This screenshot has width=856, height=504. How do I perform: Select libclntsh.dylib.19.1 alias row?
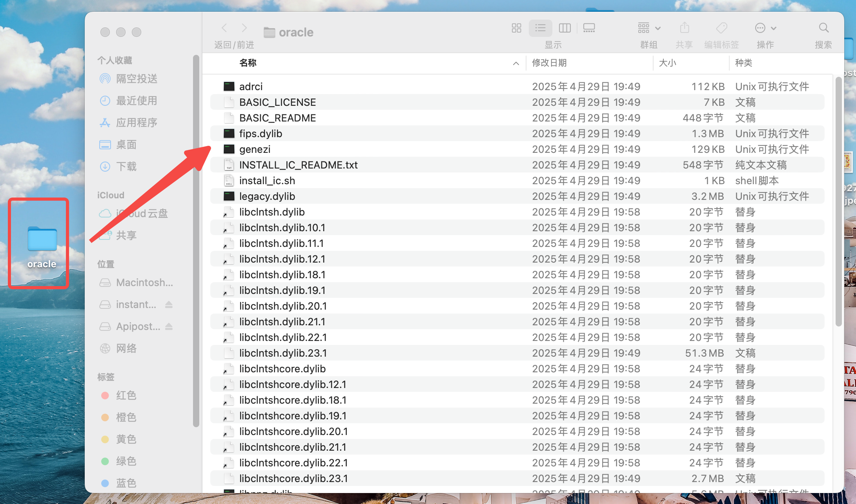pos(517,290)
